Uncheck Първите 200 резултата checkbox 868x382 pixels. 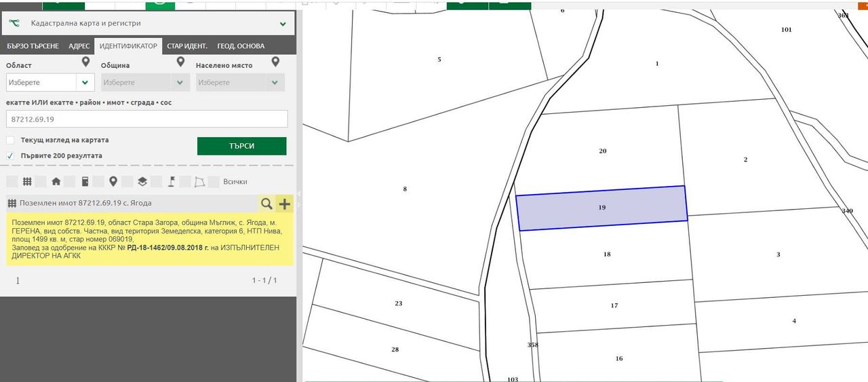click(10, 155)
